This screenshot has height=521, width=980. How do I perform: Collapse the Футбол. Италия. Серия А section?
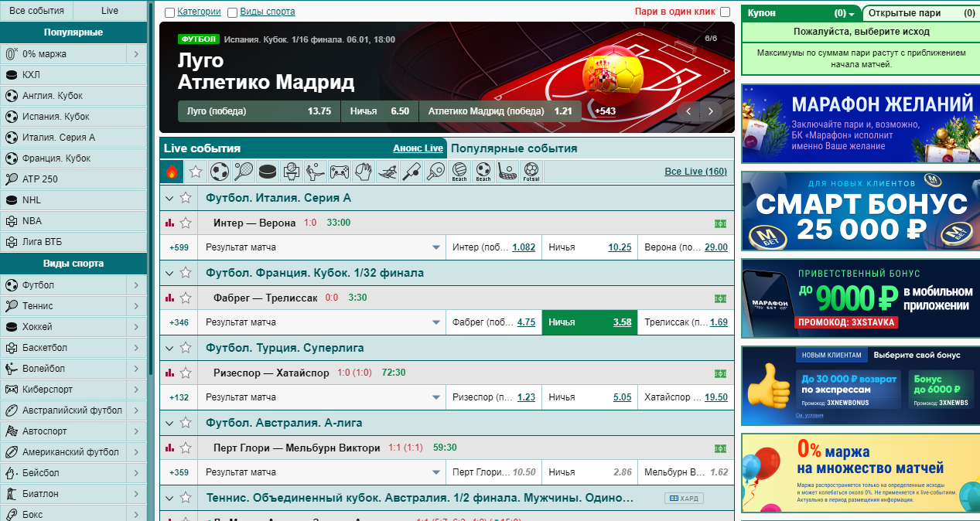[x=169, y=198]
